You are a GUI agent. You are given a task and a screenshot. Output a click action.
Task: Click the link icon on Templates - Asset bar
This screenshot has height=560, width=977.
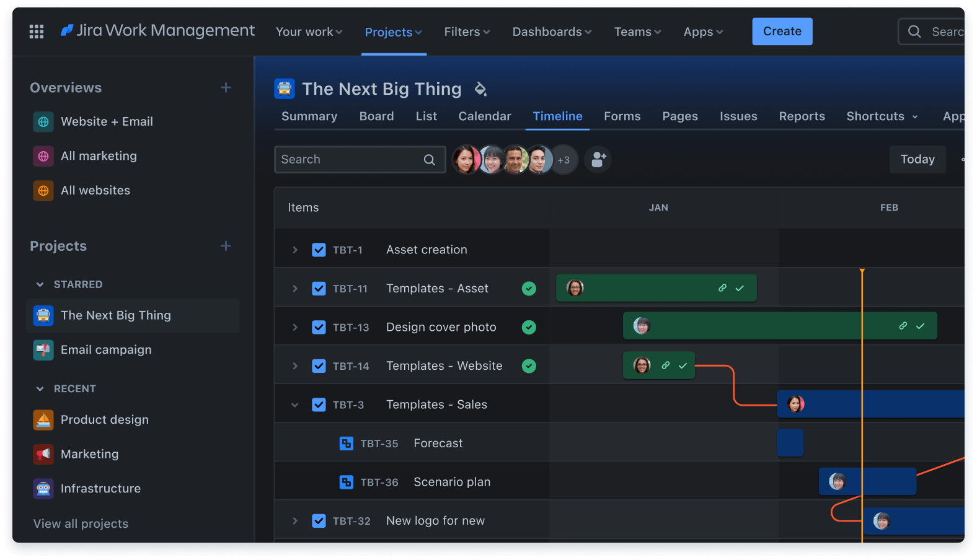pyautogui.click(x=722, y=288)
